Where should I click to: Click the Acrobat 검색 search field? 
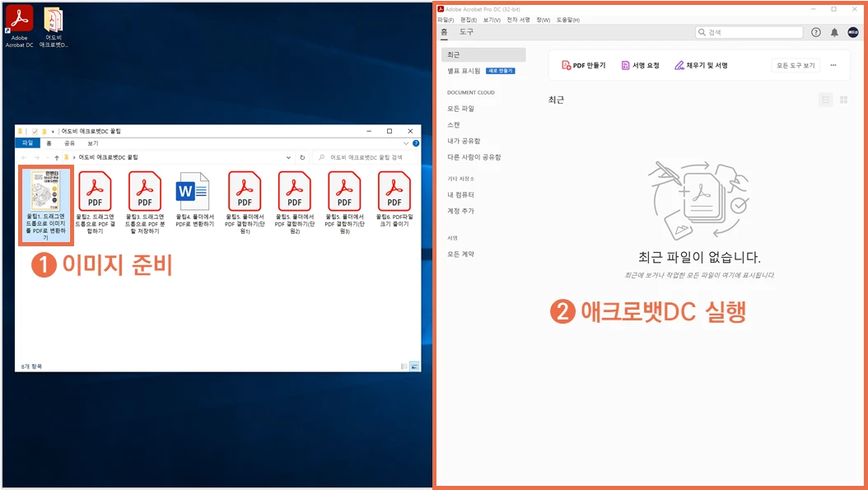tap(749, 32)
